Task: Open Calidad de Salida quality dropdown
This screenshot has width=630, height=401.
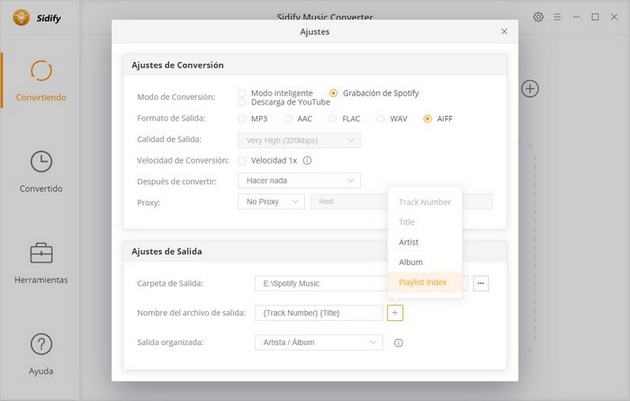Action: (x=299, y=141)
